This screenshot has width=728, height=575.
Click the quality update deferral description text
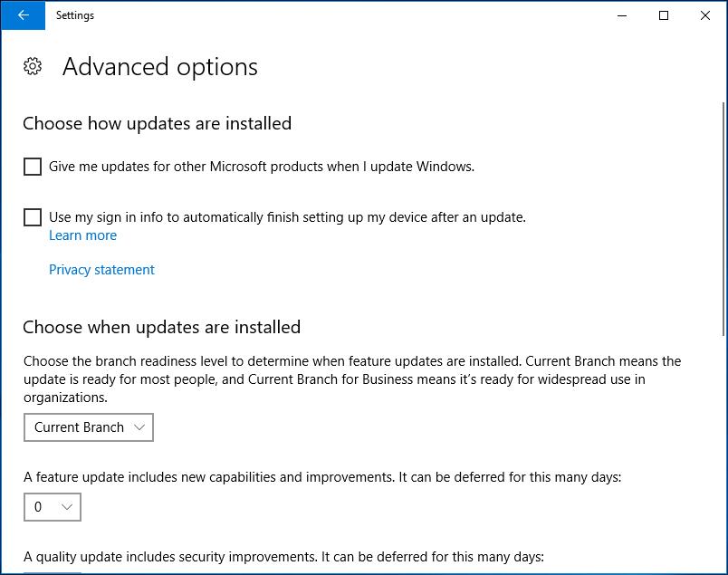(283, 557)
